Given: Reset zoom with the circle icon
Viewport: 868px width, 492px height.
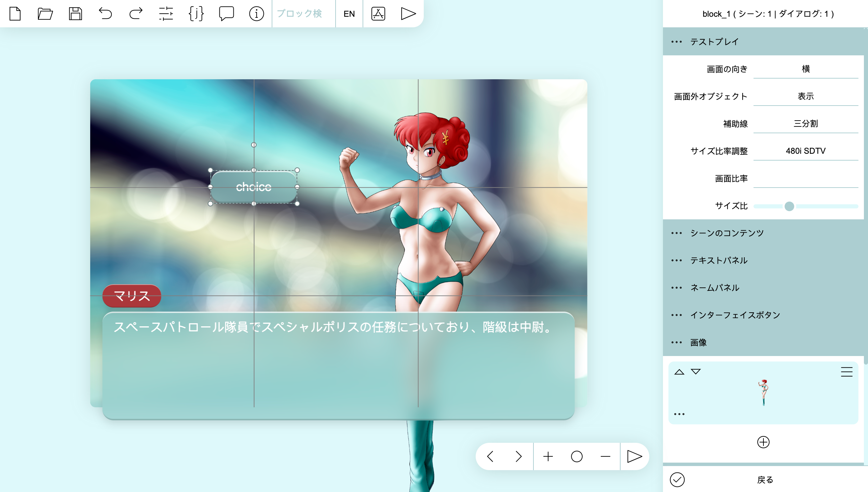Looking at the screenshot, I should (x=577, y=456).
